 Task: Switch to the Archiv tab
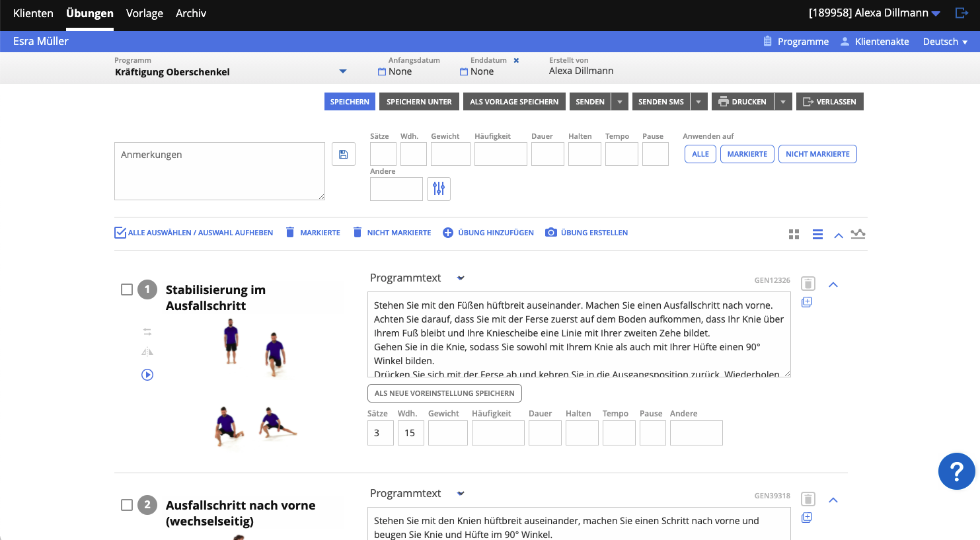190,13
